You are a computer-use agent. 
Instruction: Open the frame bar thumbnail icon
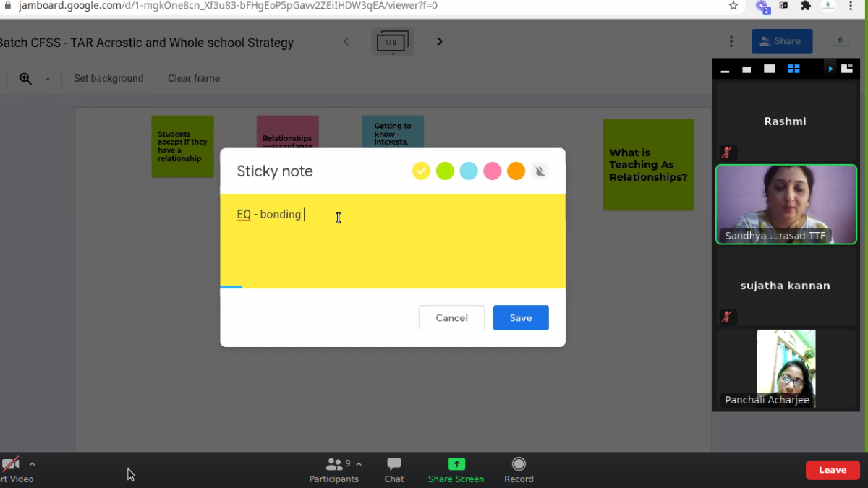392,42
